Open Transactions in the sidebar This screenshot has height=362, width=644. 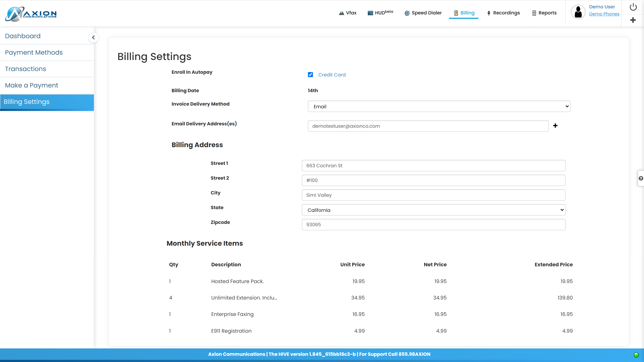[x=47, y=69]
